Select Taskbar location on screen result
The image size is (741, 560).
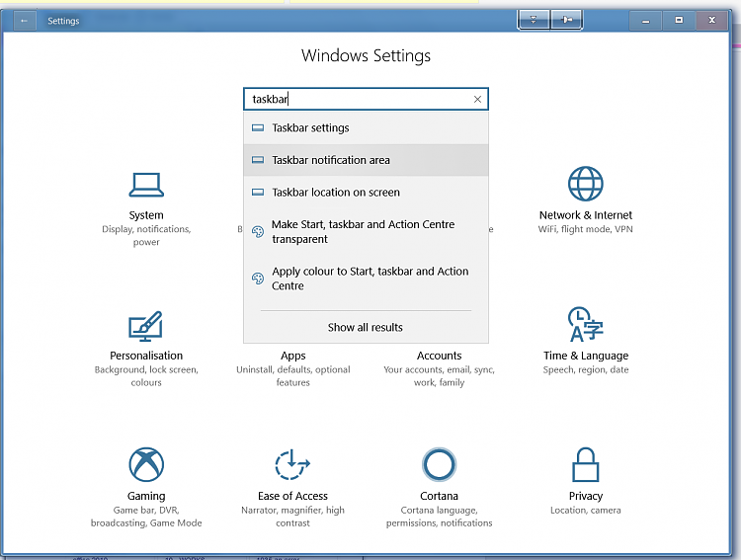click(x=366, y=192)
